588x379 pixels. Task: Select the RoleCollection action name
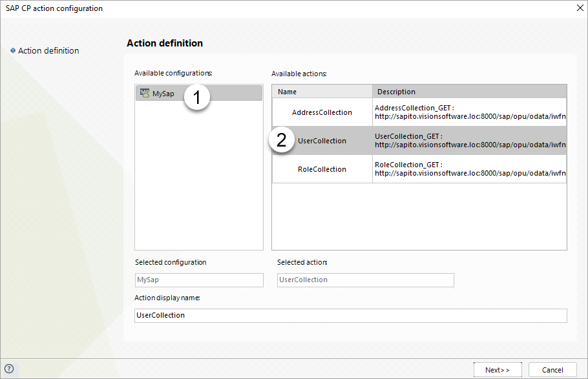322,169
